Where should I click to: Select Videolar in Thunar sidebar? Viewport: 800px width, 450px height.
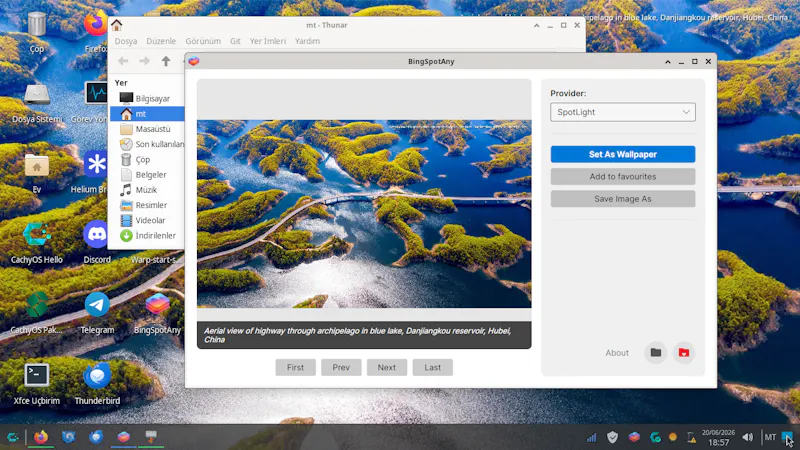click(147, 220)
